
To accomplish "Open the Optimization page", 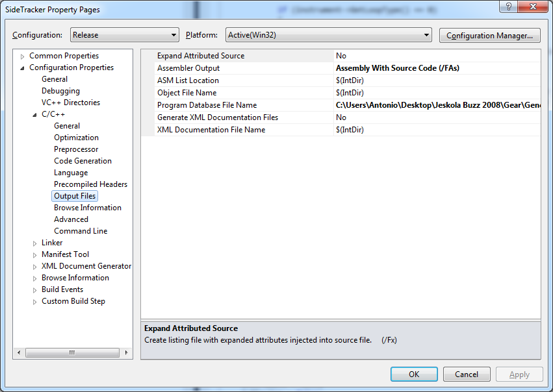I will (76, 138).
